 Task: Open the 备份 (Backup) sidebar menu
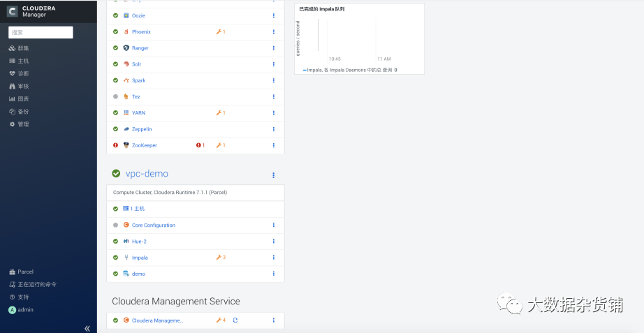coord(19,112)
